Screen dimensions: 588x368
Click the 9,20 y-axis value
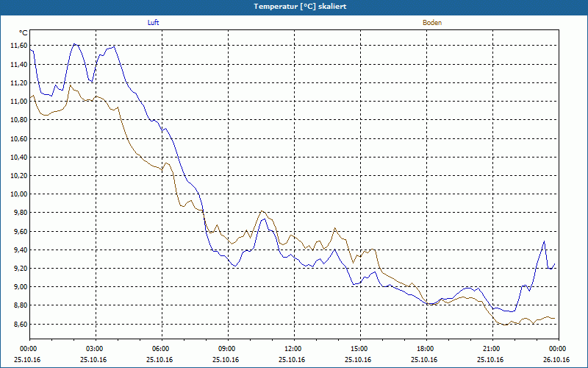(x=21, y=269)
